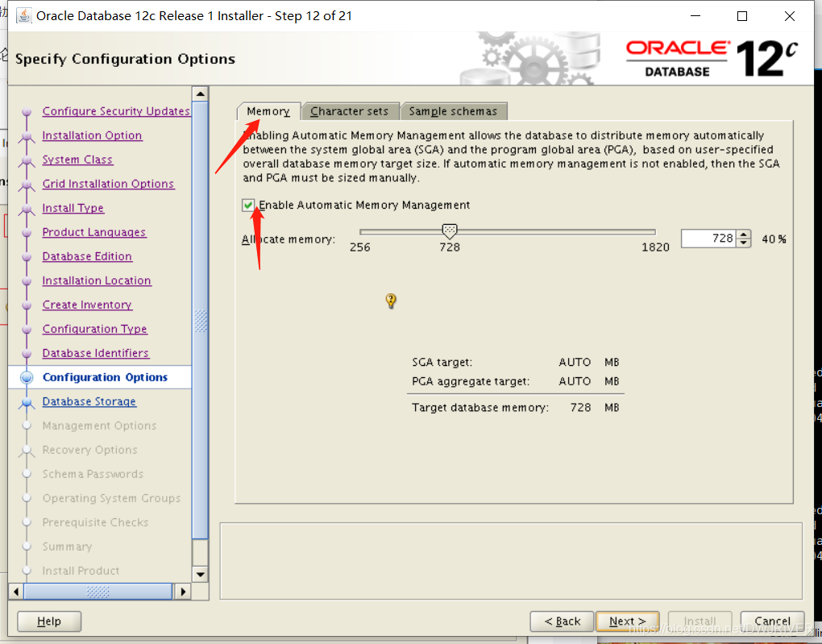Open Installation Location step link
This screenshot has width=822, height=644.
coord(97,280)
